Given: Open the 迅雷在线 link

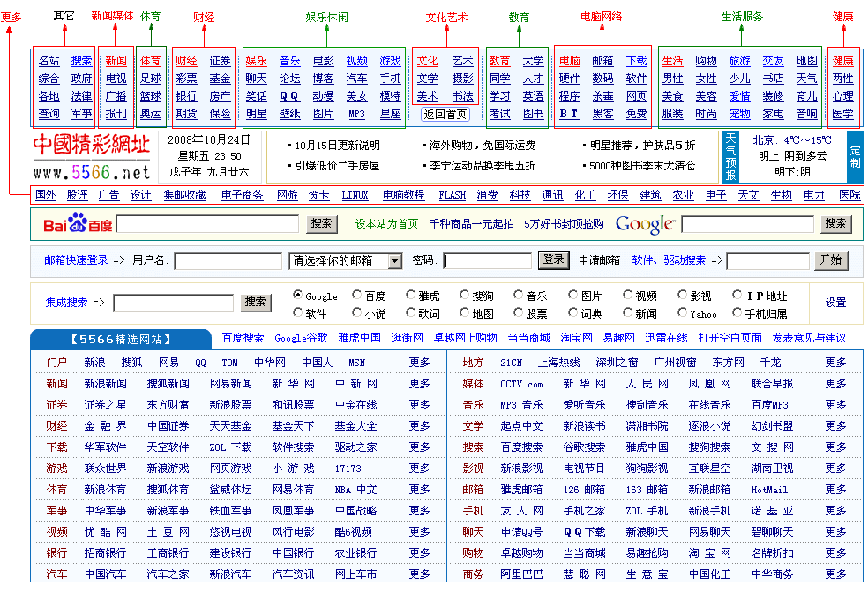Looking at the screenshot, I should pos(666,338).
